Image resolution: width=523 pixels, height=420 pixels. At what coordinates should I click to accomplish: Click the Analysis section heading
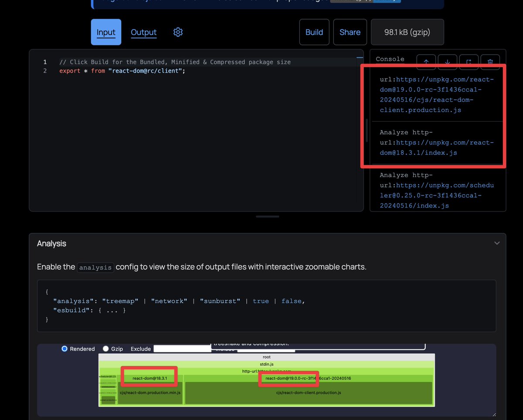[x=51, y=243]
